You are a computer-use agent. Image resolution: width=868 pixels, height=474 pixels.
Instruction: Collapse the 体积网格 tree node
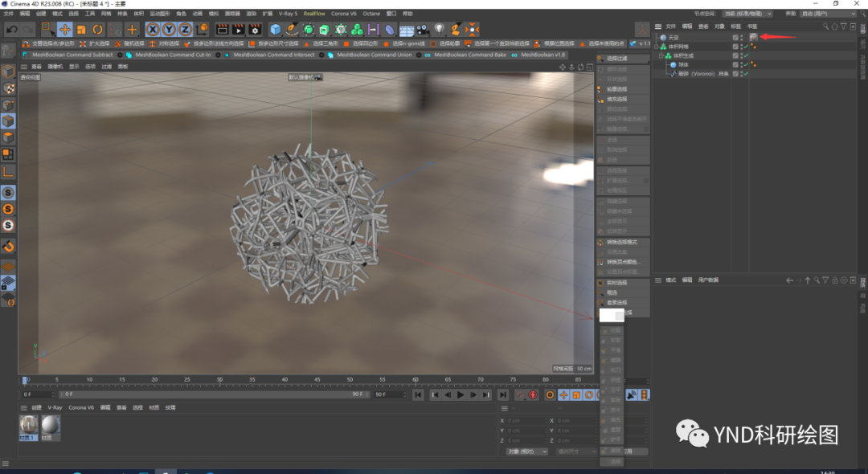[657, 47]
